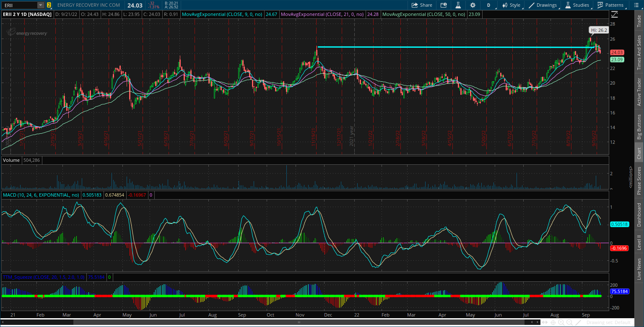Open the yellow link number 2 selector
Screen dimensions: 644x327
pos(49,5)
